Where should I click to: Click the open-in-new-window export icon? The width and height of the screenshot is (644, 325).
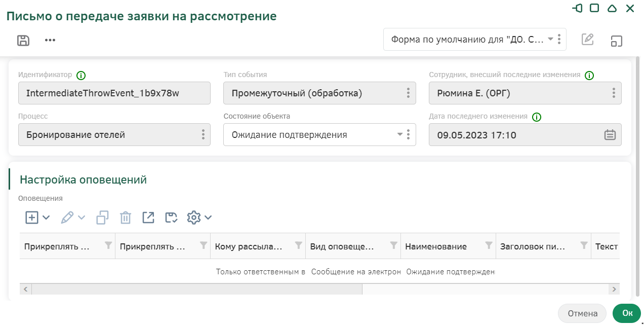click(x=148, y=218)
